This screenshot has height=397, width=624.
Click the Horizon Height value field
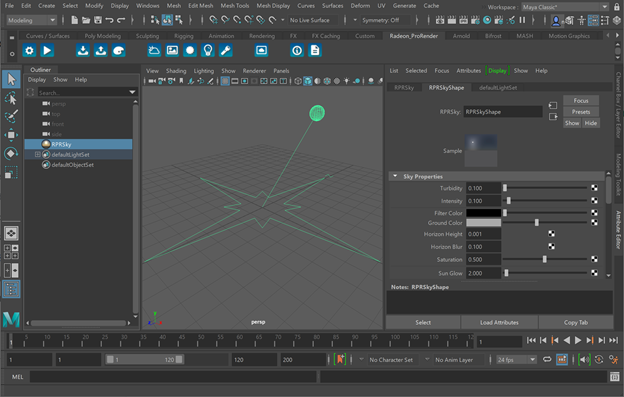pyautogui.click(x=483, y=234)
